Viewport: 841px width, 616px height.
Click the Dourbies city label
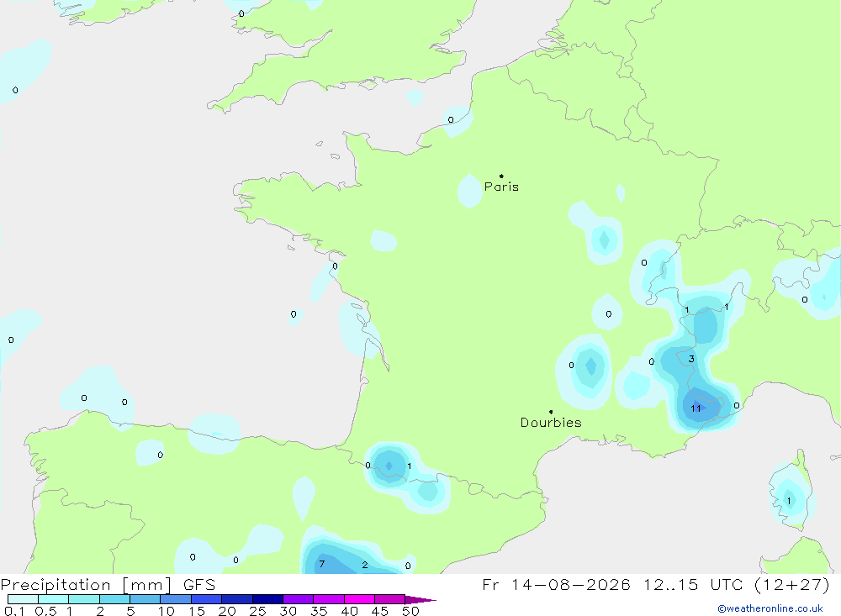coord(551,423)
